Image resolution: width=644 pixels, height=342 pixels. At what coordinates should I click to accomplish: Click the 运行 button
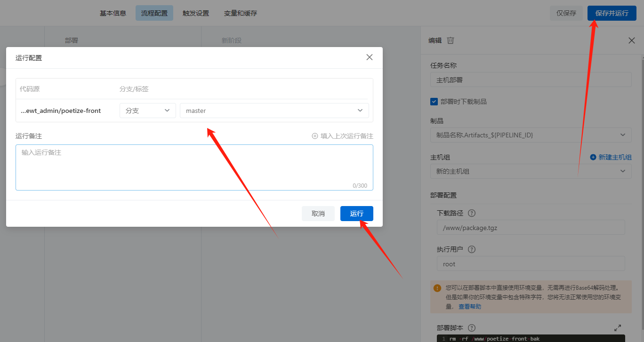pos(356,214)
